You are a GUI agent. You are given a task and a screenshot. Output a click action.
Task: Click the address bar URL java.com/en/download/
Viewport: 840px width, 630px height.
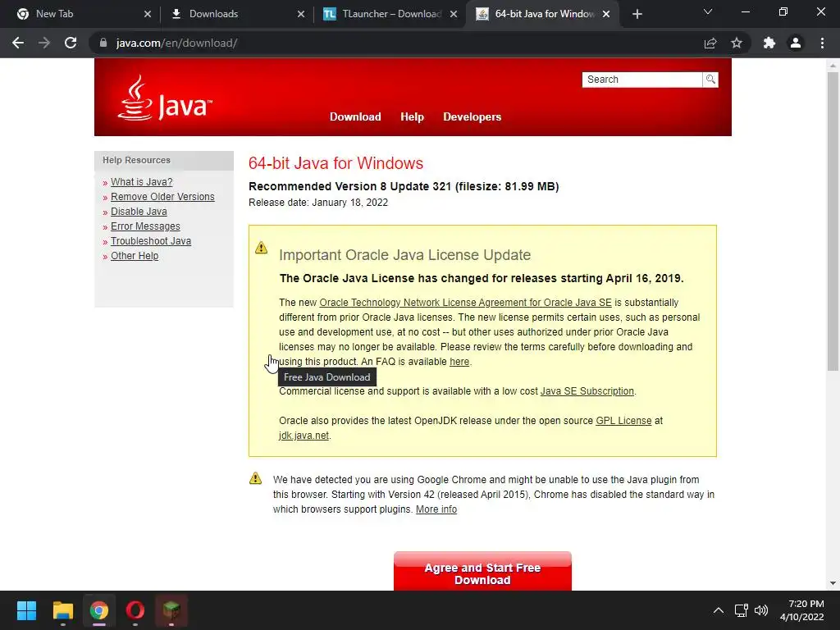(177, 43)
